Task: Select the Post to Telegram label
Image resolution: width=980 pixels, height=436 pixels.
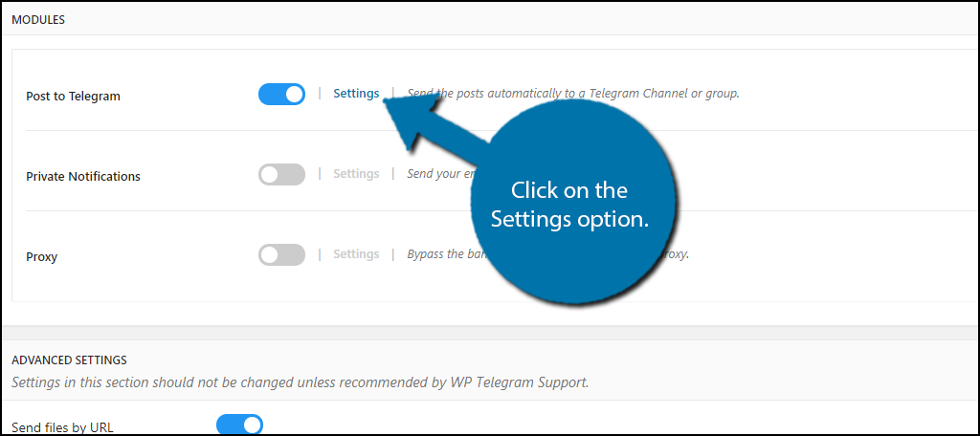Action: coord(73,97)
